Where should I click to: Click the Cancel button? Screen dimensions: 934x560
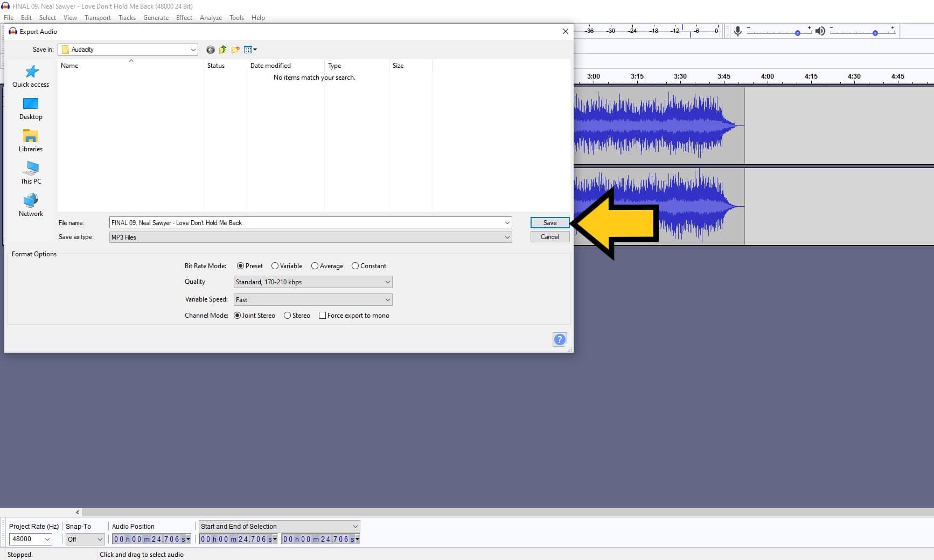[549, 236]
